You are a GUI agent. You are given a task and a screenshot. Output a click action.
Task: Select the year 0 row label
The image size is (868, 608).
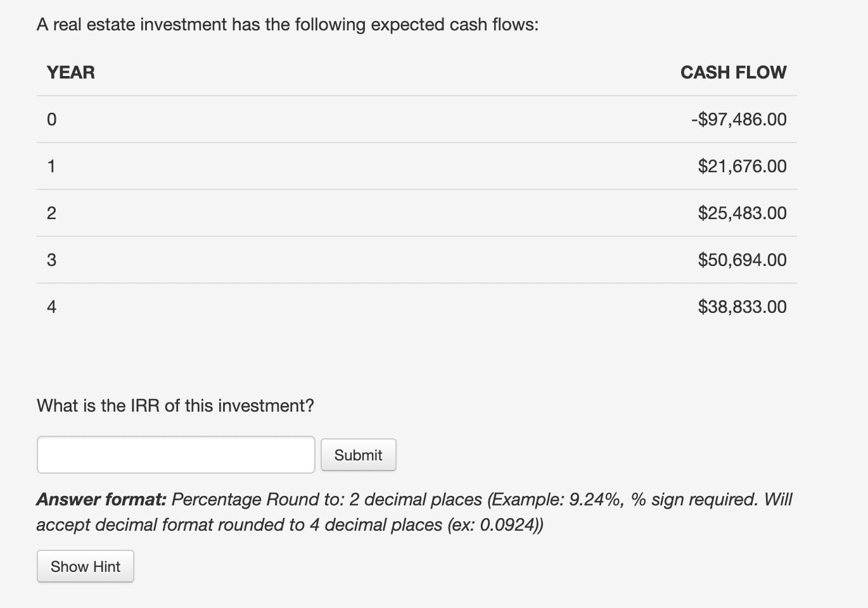click(52, 120)
